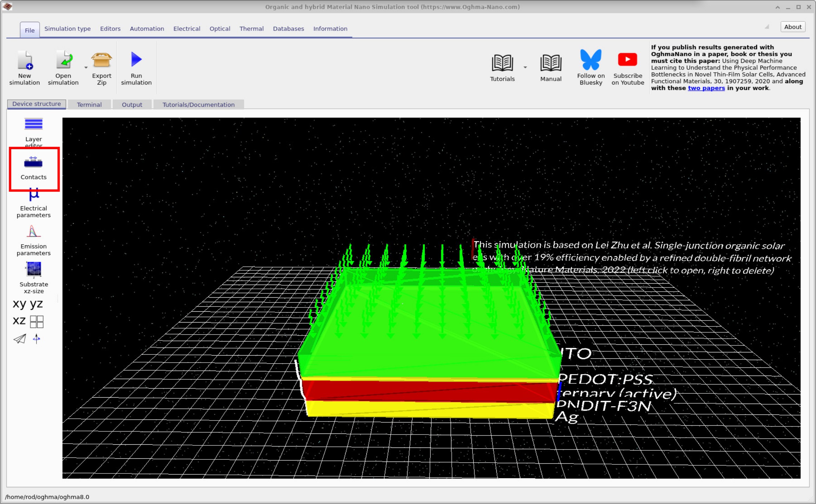816x504 pixels.
Task: Click the About button
Action: point(792,26)
